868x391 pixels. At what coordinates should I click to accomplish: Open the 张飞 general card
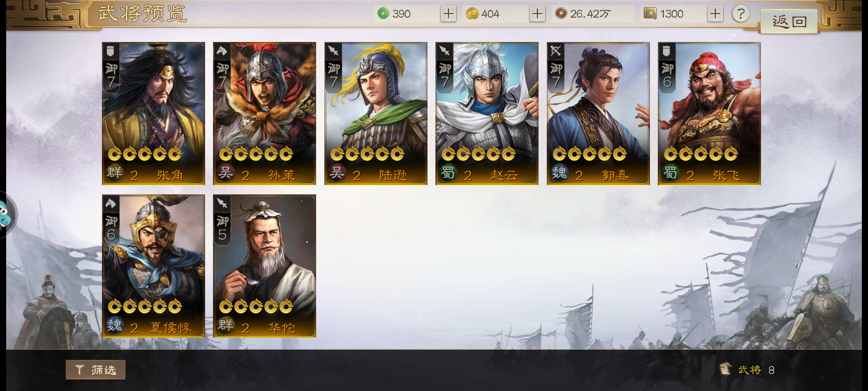(709, 114)
